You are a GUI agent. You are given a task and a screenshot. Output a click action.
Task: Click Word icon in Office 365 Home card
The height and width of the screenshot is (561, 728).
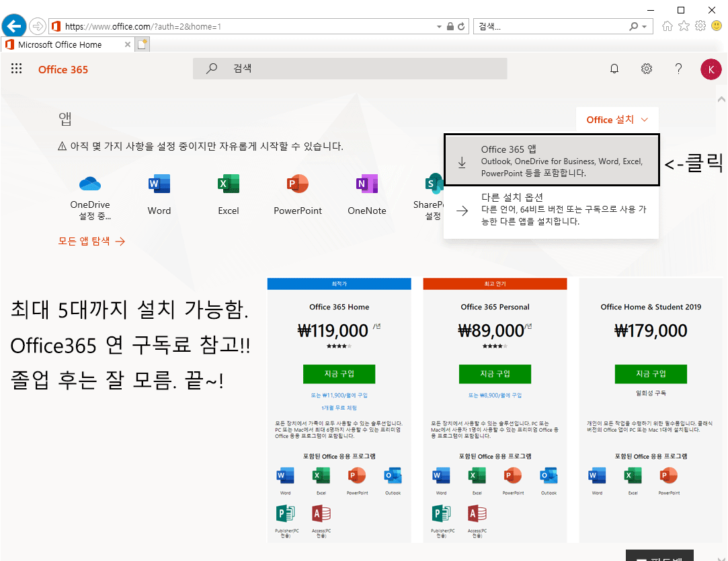pos(285,476)
